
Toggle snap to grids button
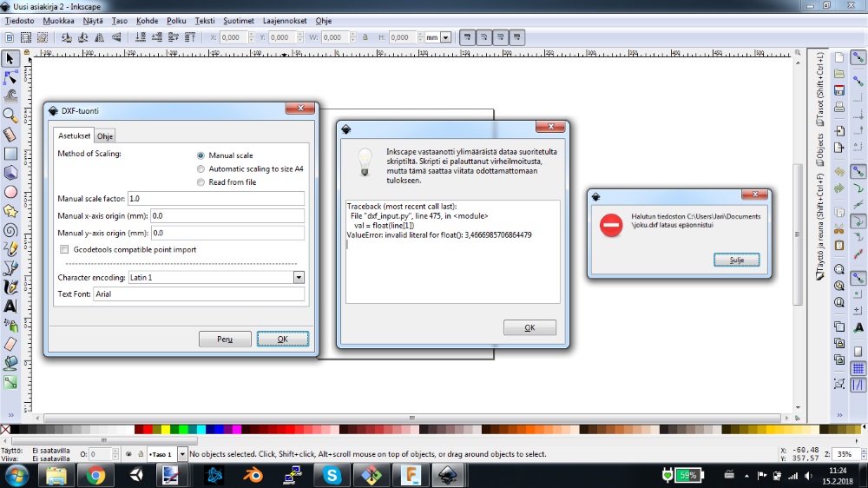pos(858,368)
